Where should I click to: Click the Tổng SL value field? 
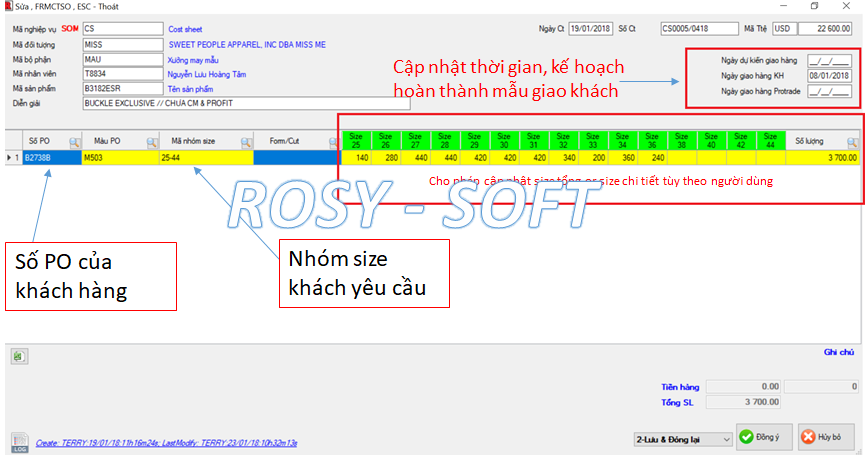tap(743, 402)
